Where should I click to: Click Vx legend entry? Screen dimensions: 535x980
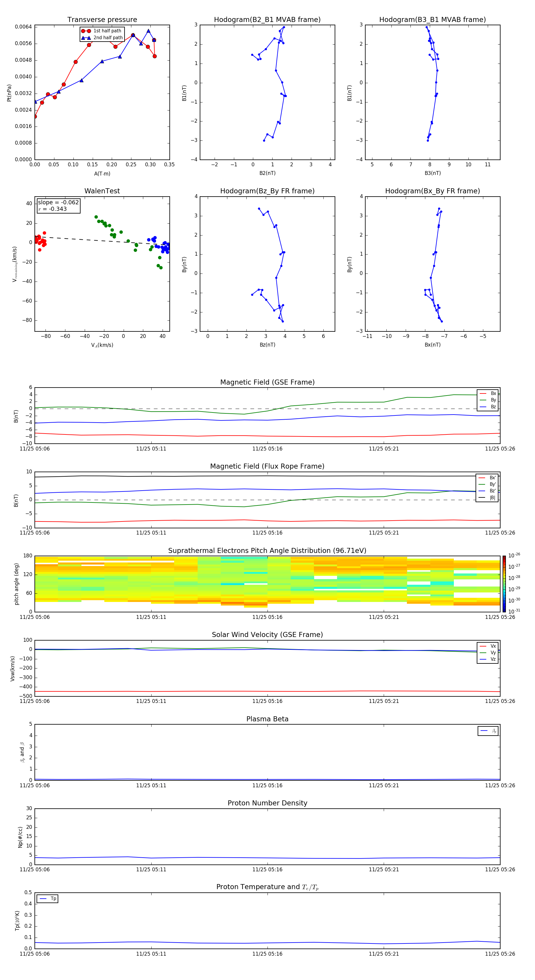coord(488,646)
